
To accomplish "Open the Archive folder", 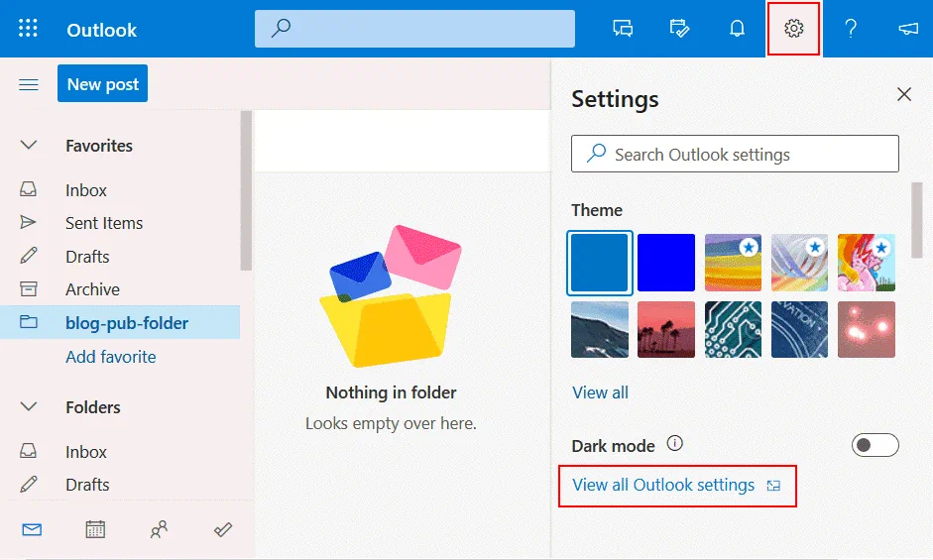I will pyautogui.click(x=92, y=289).
